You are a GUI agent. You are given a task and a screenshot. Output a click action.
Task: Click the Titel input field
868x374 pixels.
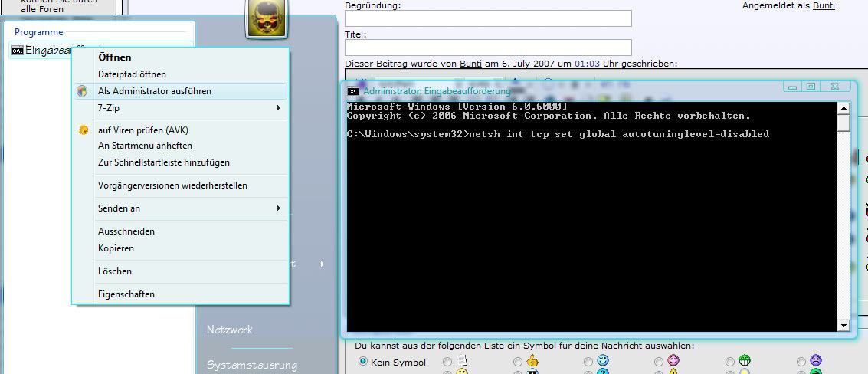(488, 47)
